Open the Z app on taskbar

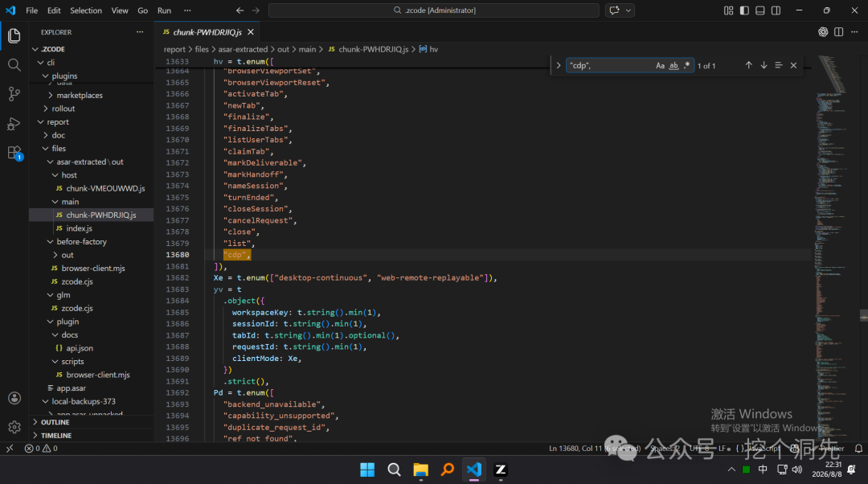(501, 470)
